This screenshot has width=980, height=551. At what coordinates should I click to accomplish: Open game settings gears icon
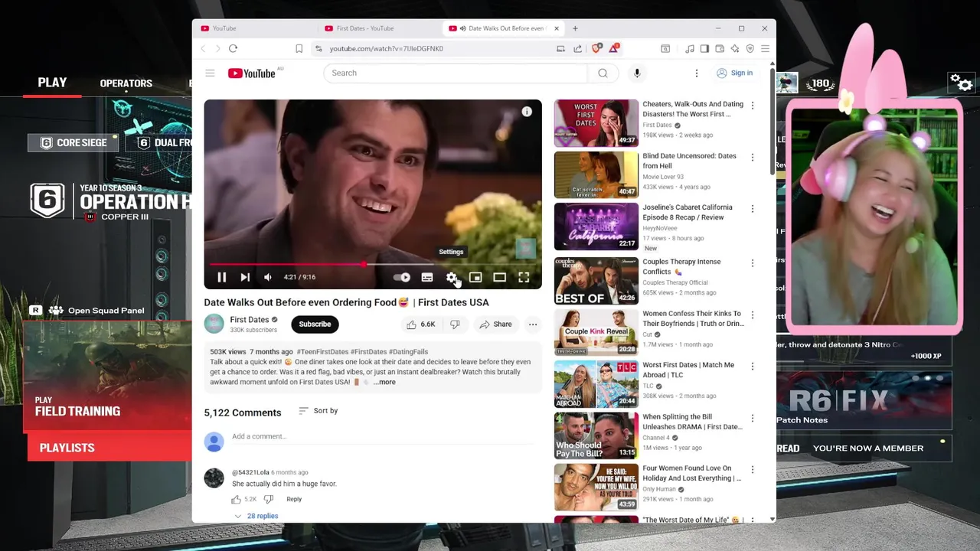tap(961, 82)
